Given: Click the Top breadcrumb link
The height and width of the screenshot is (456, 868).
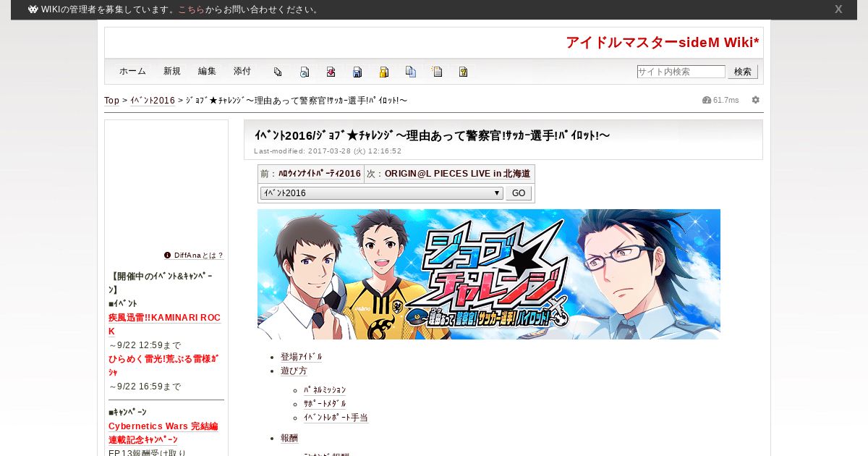Looking at the screenshot, I should pos(112,101).
